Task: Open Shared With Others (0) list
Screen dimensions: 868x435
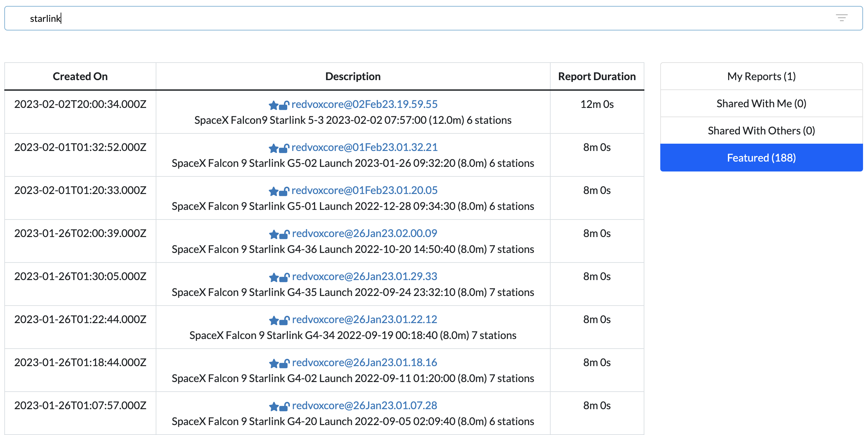Action: (x=761, y=131)
